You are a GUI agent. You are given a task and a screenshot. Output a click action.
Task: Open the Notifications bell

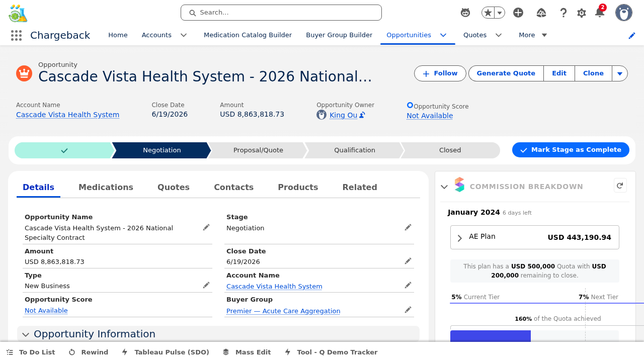pyautogui.click(x=600, y=13)
